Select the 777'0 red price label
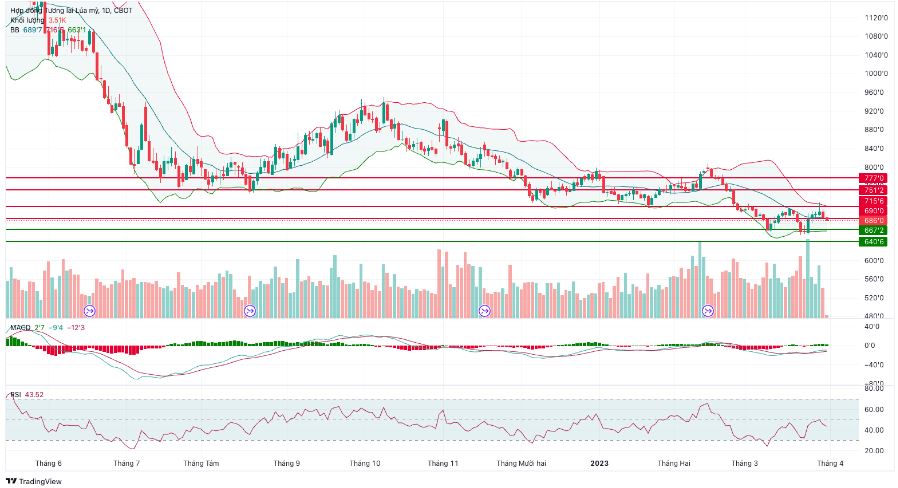898x488 pixels. [873, 179]
